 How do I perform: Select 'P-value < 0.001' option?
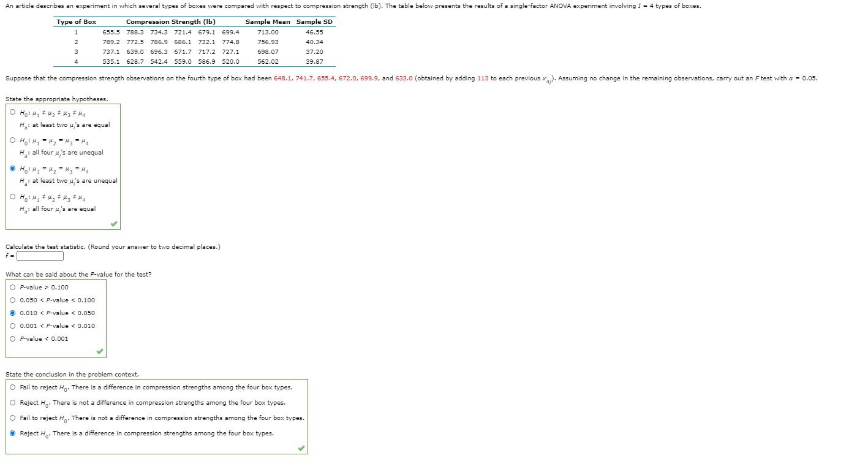click(13, 338)
